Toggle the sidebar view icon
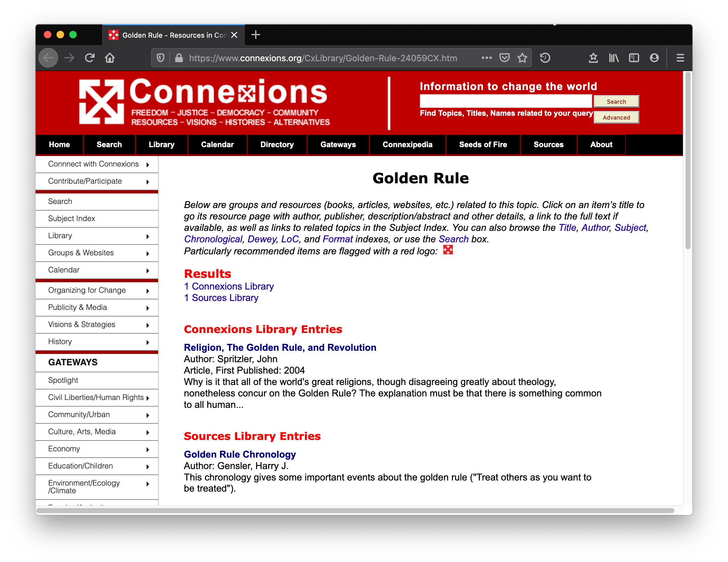The width and height of the screenshot is (728, 562). point(634,58)
